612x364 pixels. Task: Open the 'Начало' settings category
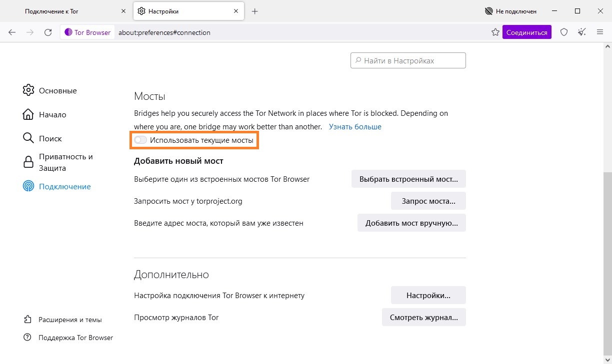(x=44, y=114)
